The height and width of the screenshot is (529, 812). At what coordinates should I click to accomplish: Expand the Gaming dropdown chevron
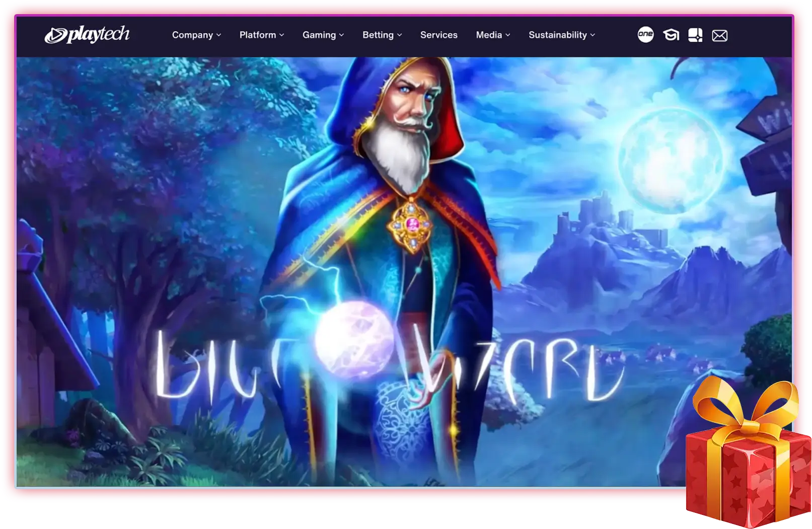click(341, 35)
